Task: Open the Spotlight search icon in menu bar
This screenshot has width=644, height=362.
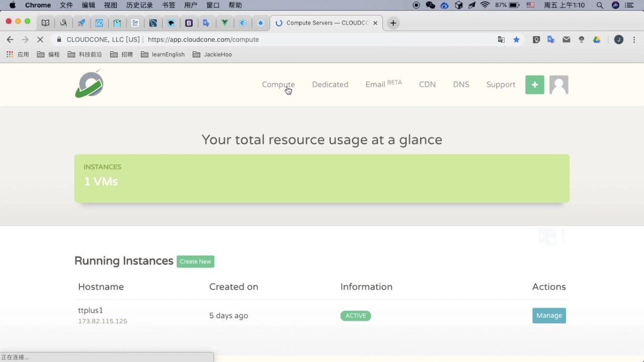Action: tap(600, 5)
